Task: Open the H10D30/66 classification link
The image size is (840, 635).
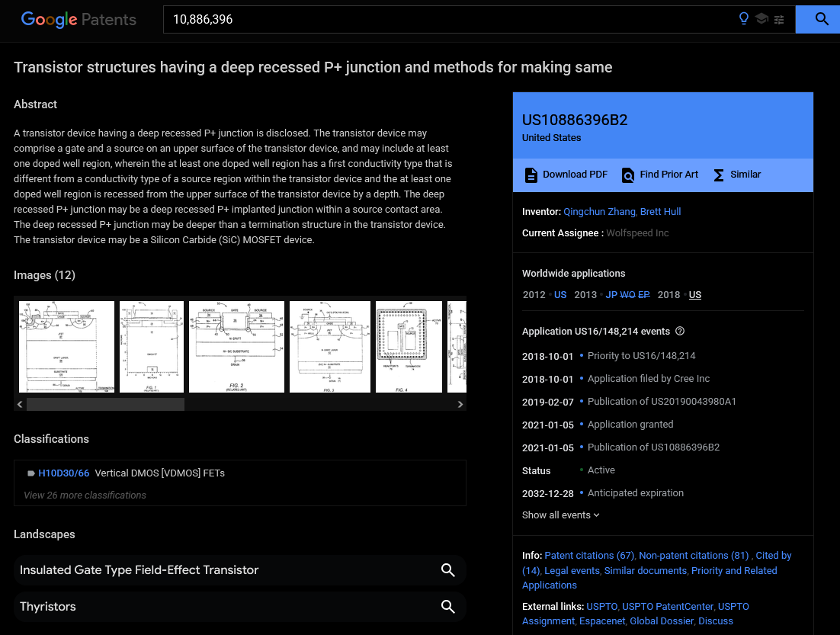Action: 64,473
